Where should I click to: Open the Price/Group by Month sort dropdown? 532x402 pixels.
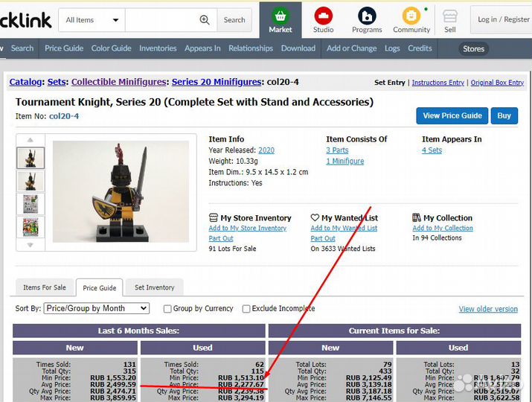(x=97, y=308)
